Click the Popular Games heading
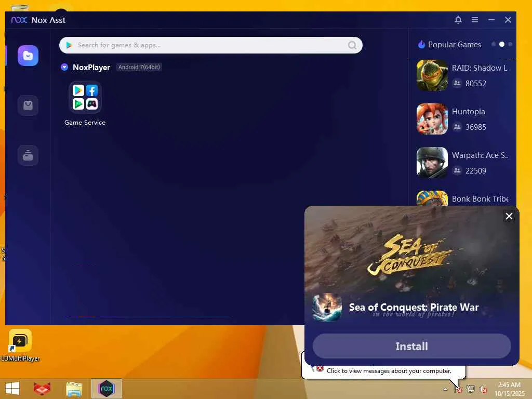This screenshot has width=532, height=399. click(x=454, y=45)
